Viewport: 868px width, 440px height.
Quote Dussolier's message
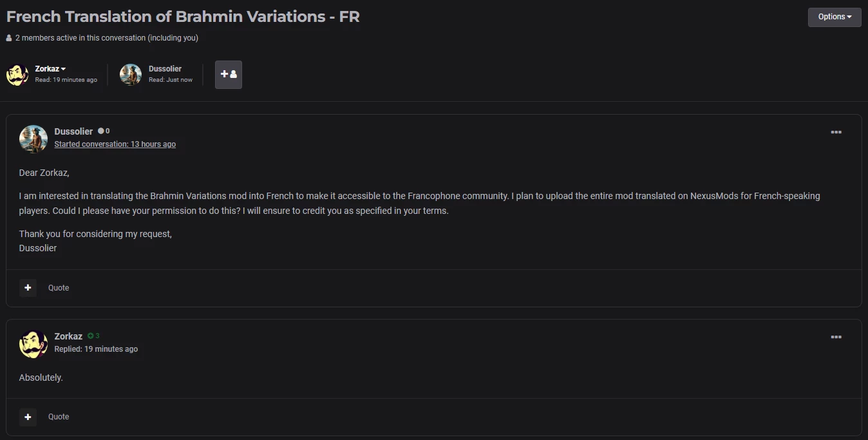tap(59, 288)
